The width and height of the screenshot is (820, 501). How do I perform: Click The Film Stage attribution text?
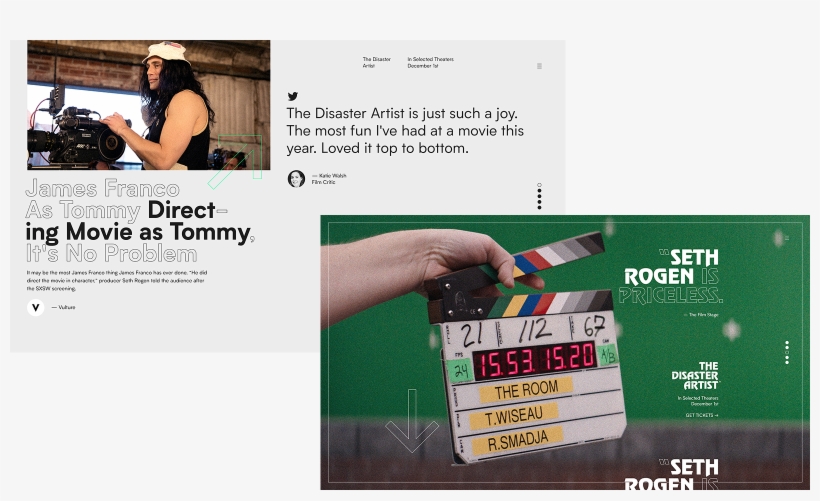point(701,315)
